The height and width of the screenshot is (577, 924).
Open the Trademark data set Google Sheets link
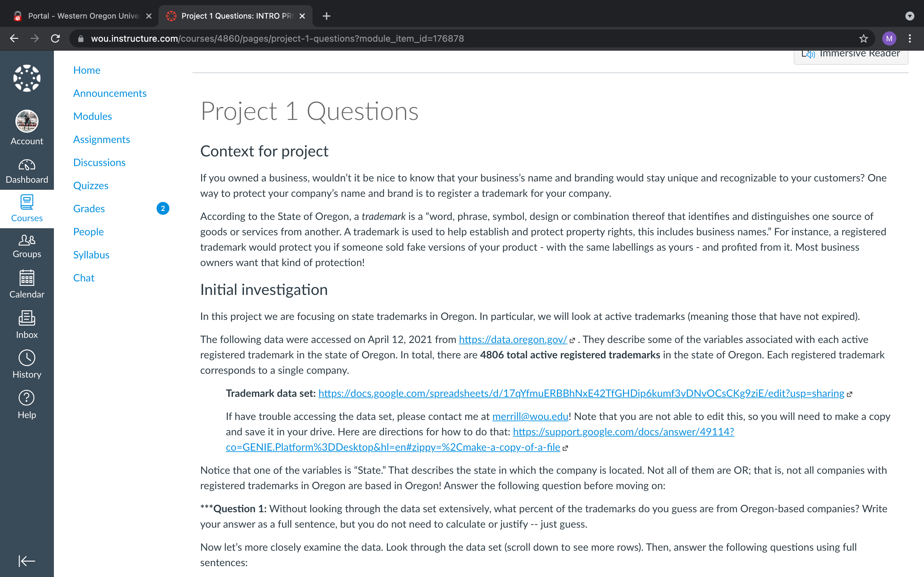click(581, 393)
